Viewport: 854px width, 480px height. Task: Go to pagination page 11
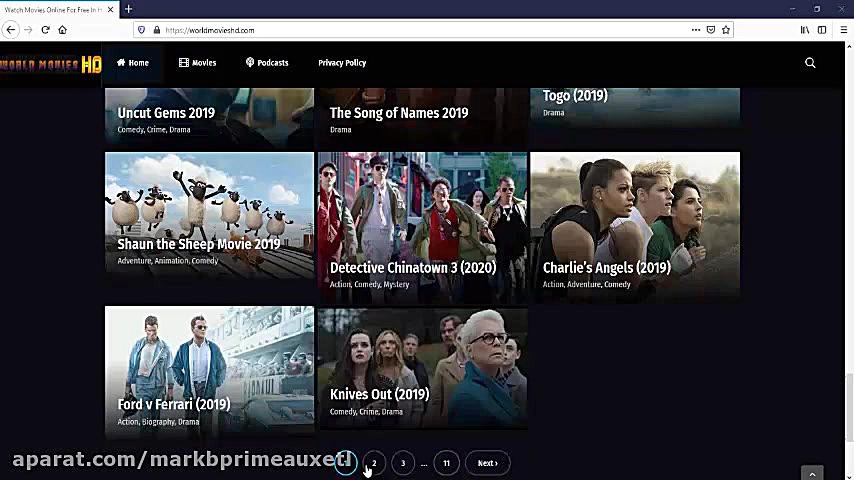click(446, 463)
